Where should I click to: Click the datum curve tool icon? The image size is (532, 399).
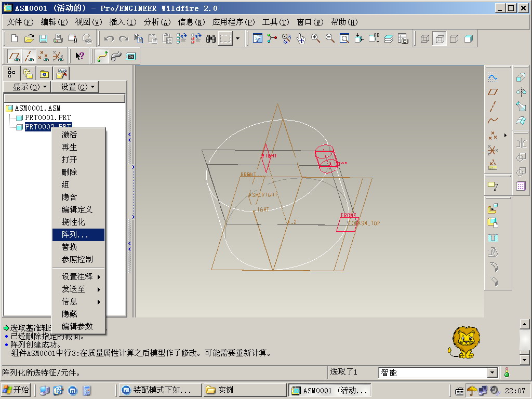click(x=493, y=121)
